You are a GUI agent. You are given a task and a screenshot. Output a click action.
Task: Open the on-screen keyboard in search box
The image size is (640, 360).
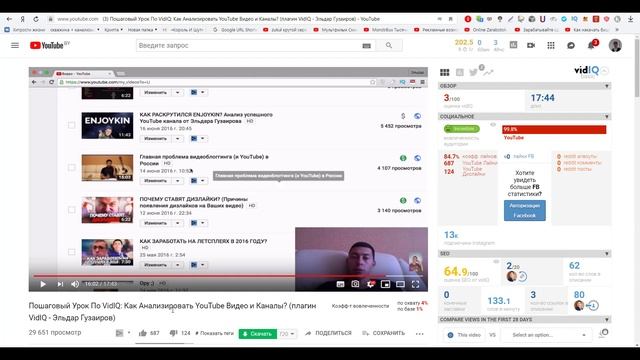367,46
